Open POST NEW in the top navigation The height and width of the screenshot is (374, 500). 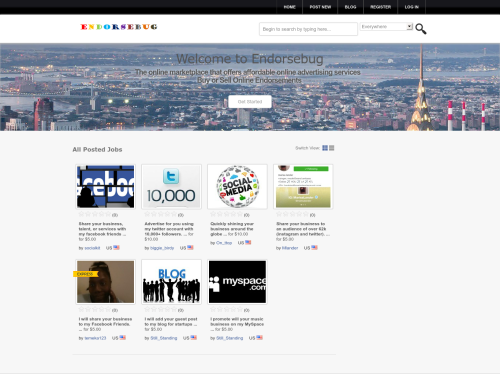[x=320, y=7]
